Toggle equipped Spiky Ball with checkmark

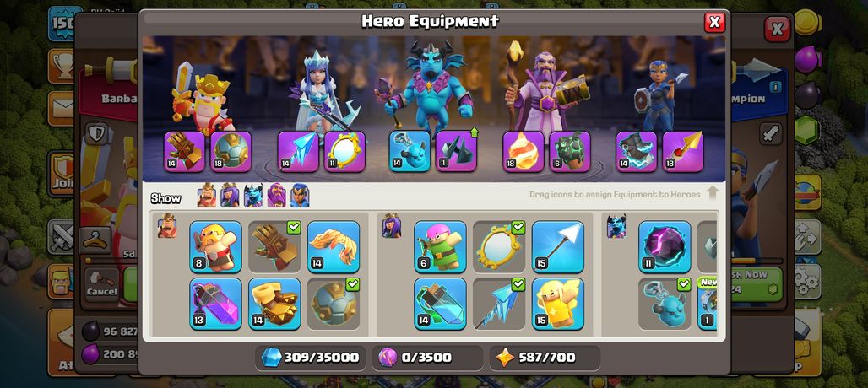(334, 304)
